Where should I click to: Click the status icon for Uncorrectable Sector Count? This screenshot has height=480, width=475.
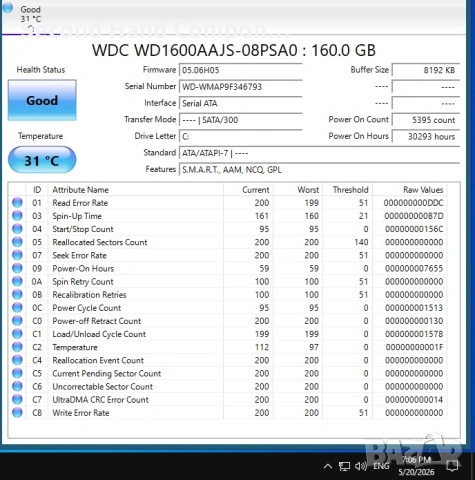(x=17, y=386)
